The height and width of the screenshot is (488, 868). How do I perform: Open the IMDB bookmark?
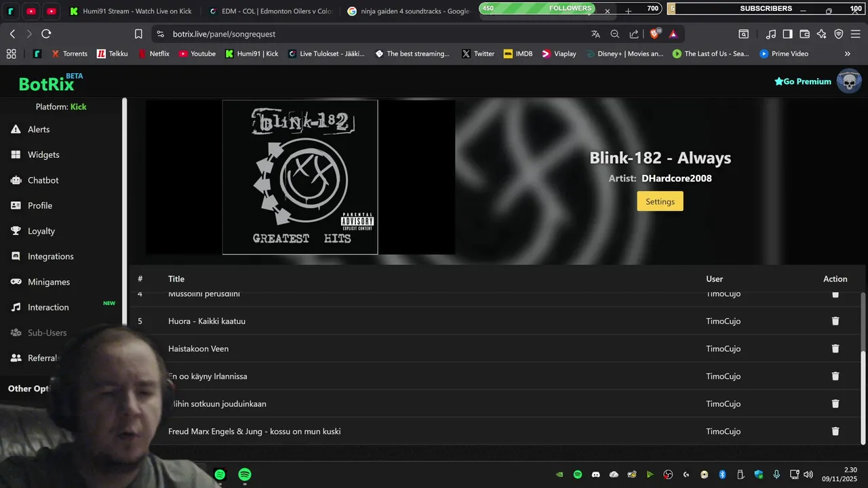518,54
